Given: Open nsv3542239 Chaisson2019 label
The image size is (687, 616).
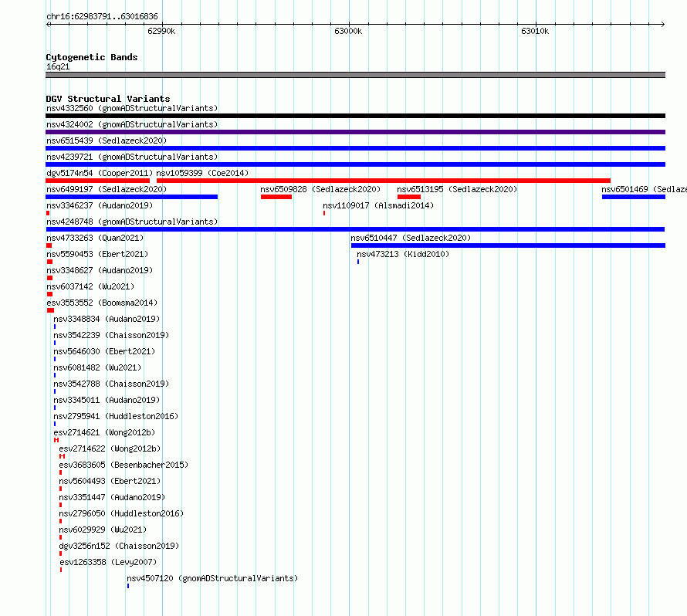Looking at the screenshot, I should [x=111, y=335].
